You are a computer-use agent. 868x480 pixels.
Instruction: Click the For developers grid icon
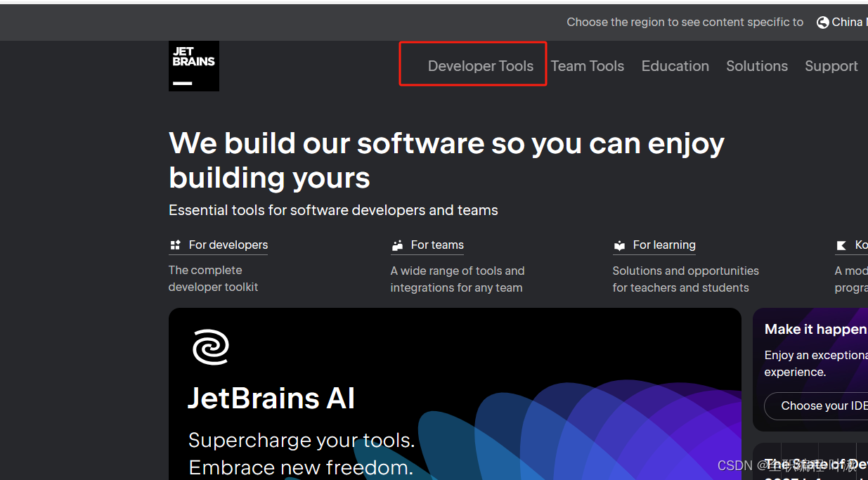[176, 245]
